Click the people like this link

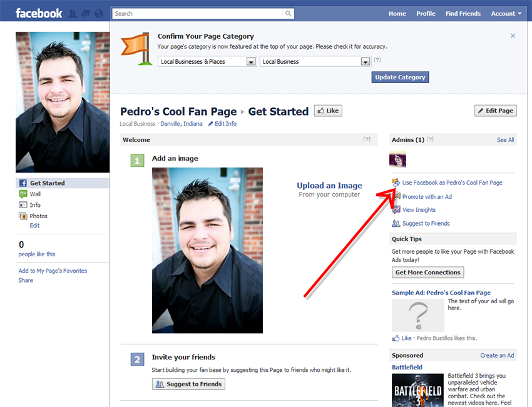37,254
